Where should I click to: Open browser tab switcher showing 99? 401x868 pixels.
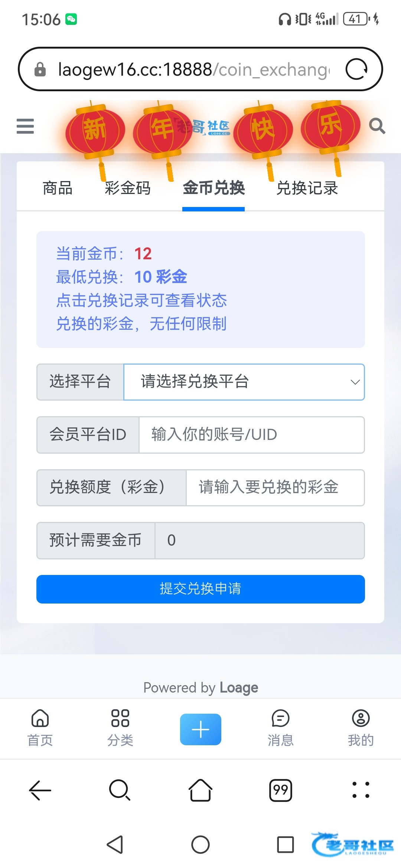click(x=281, y=790)
